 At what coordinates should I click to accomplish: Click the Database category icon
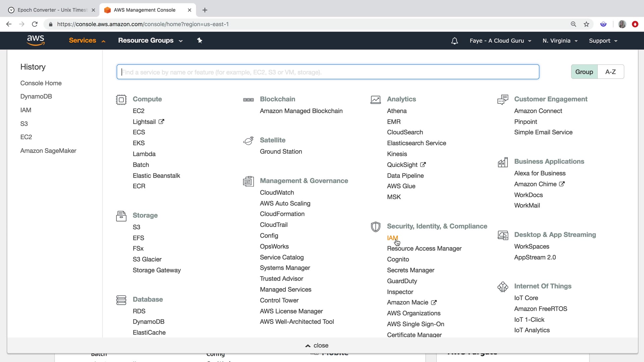(x=121, y=300)
